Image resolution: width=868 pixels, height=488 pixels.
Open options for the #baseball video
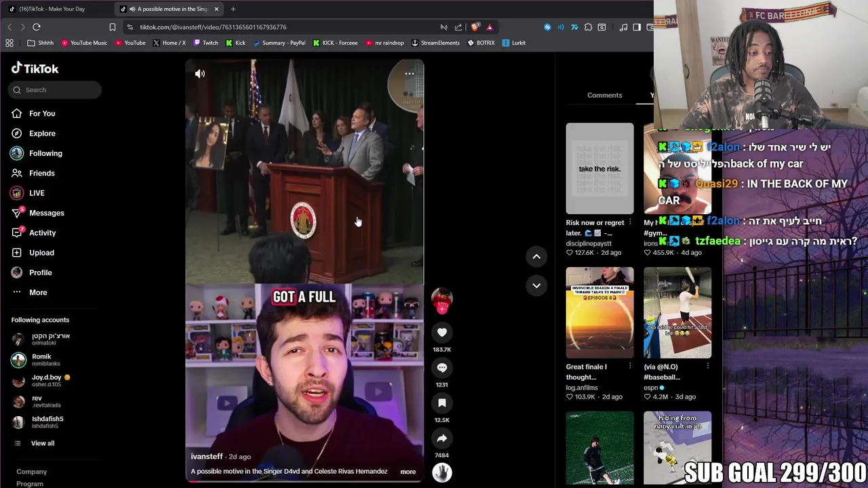click(x=707, y=367)
